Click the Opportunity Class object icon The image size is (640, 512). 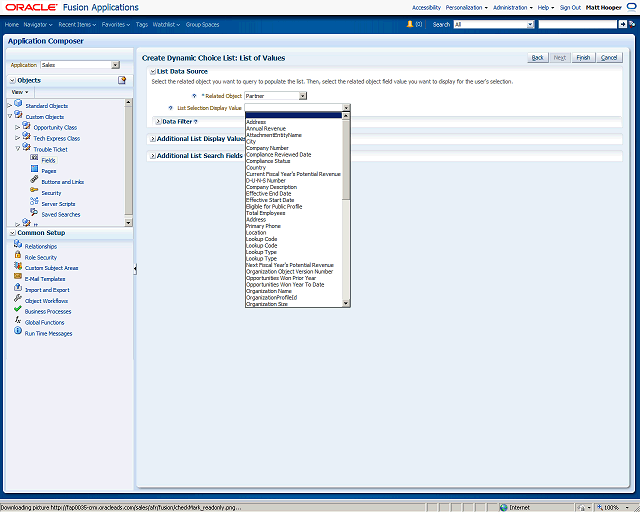click(x=26, y=126)
